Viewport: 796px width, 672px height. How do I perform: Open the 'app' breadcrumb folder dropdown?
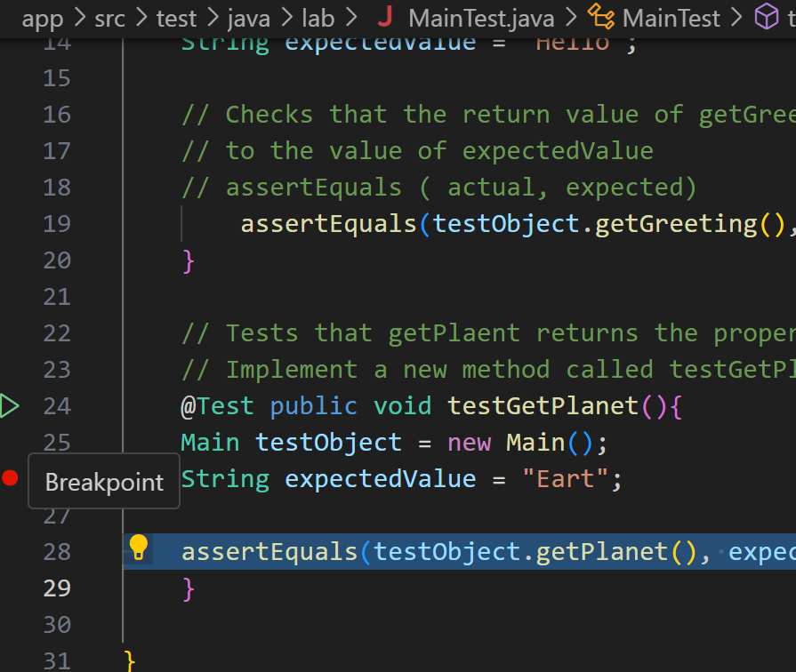42,18
